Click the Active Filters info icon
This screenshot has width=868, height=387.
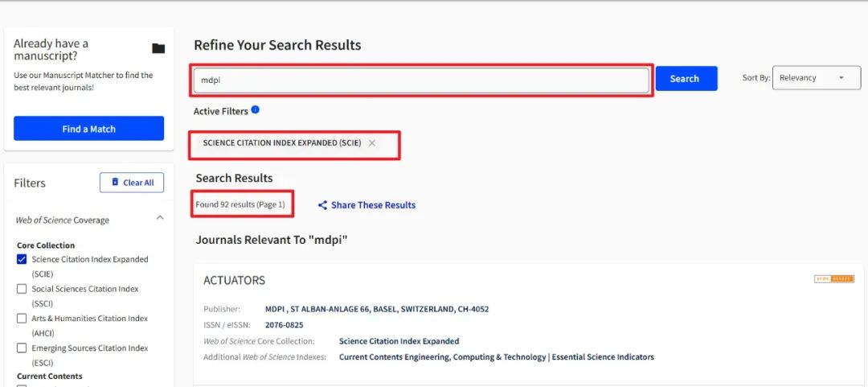[x=256, y=109]
